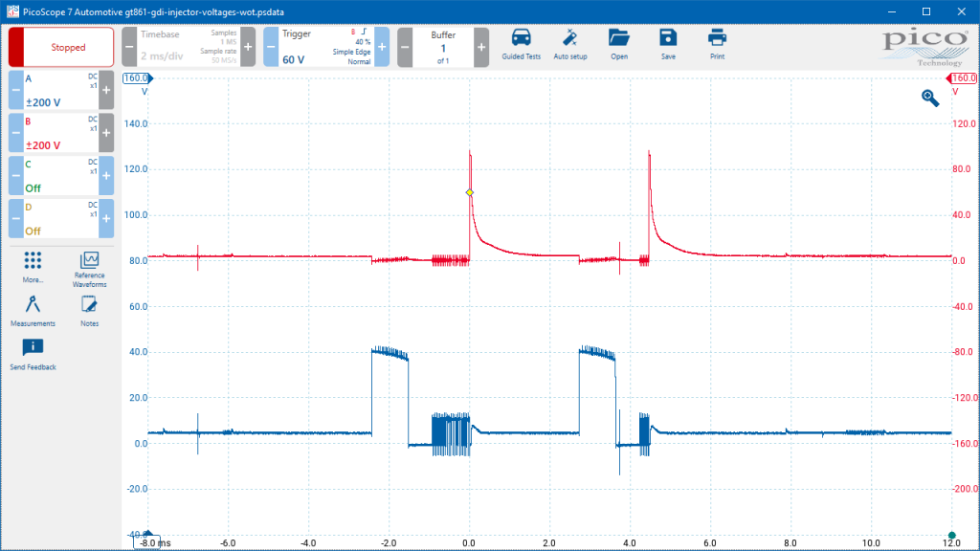Viewport: 980px width, 551px height.
Task: Click the zoom magnifier on graph
Action: pos(930,99)
